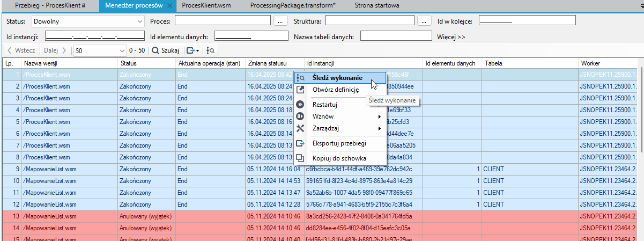Click the Struktura text field
644x241 pixels.
tap(370, 21)
